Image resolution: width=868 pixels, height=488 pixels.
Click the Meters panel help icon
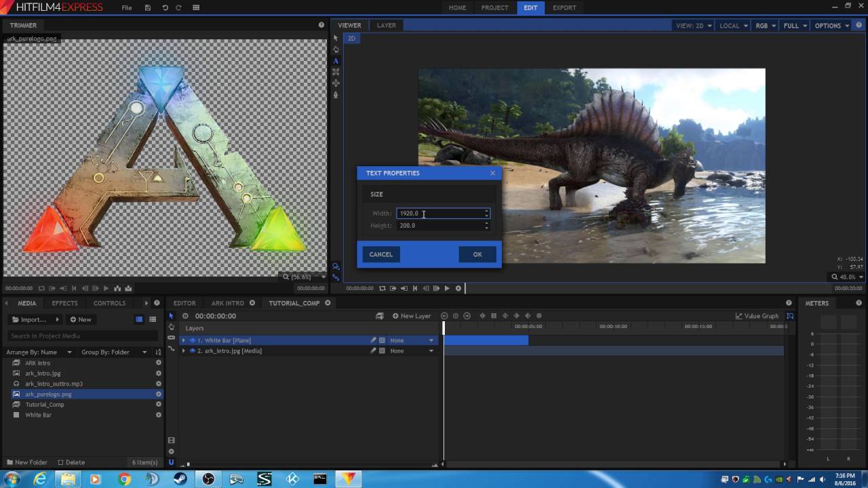click(860, 303)
